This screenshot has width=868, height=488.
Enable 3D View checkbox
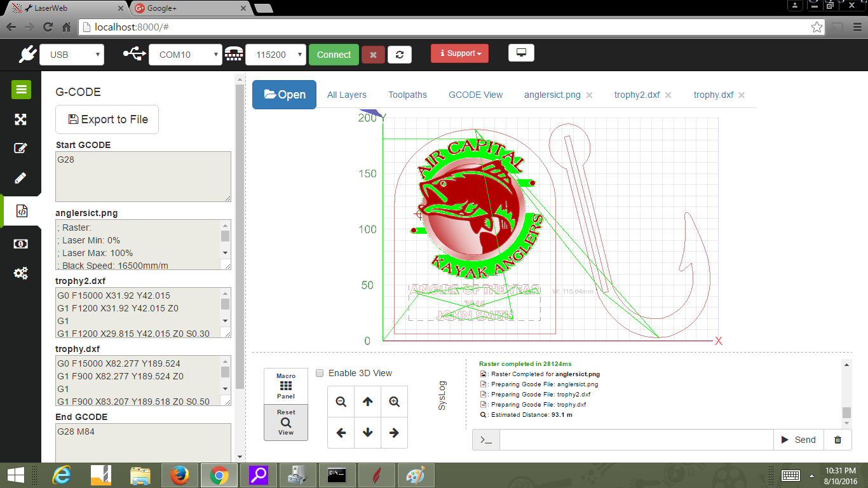[x=320, y=373]
